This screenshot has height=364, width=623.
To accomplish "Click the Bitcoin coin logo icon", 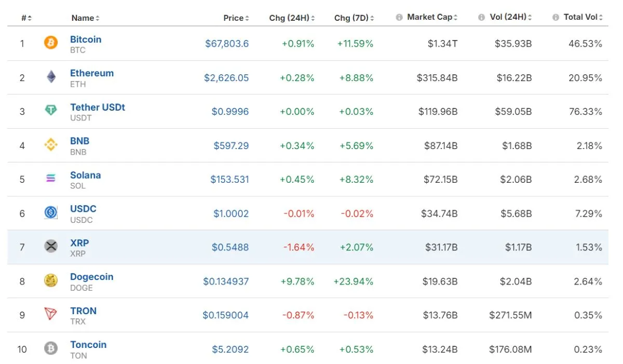I will [51, 43].
